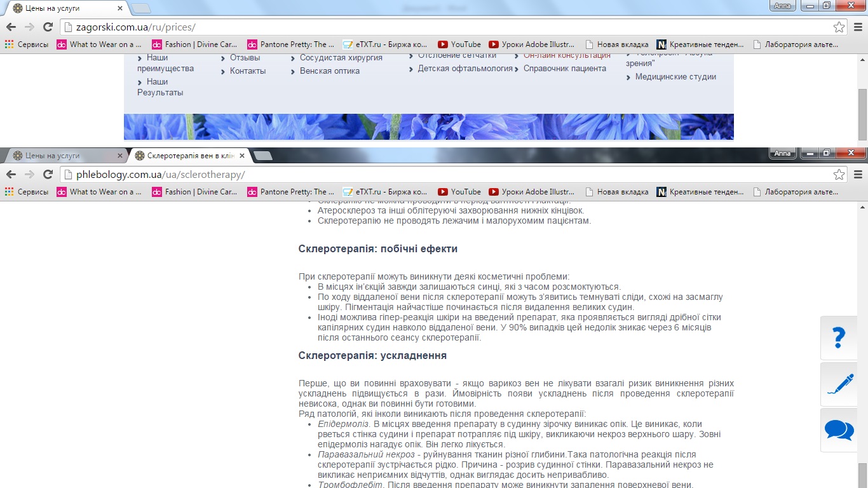This screenshot has width=868, height=488.
Task: Go forward in the zagorski.com.ua window
Action: click(29, 27)
